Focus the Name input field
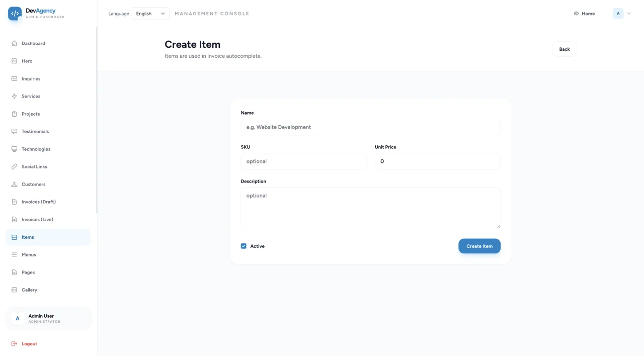The image size is (644, 356). tap(371, 127)
